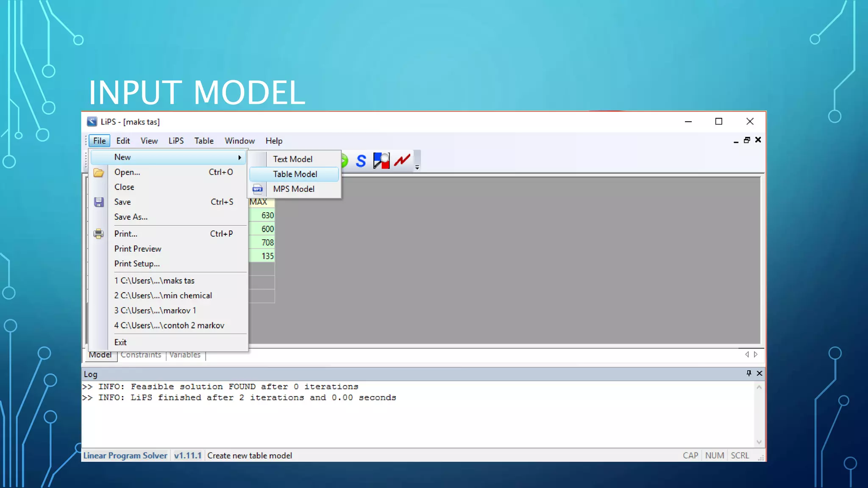The height and width of the screenshot is (488, 868).
Task: Click the LiPS application icon in title bar
Action: pyautogui.click(x=92, y=122)
